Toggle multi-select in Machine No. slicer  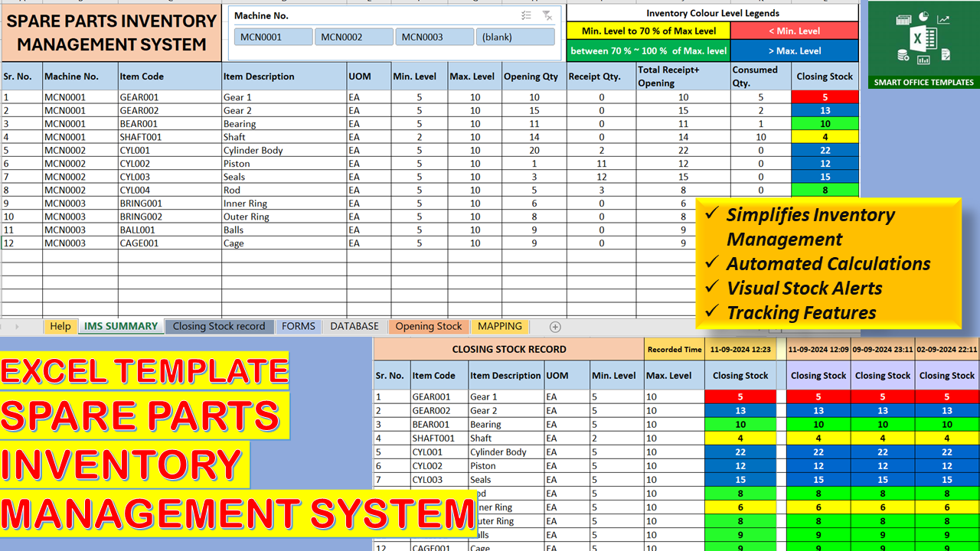coord(526,15)
